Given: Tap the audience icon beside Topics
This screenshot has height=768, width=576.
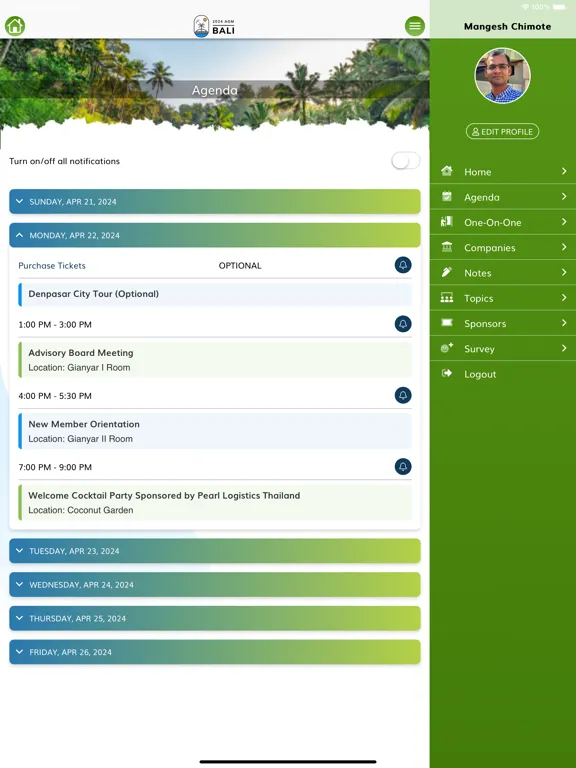Looking at the screenshot, I should [447, 298].
